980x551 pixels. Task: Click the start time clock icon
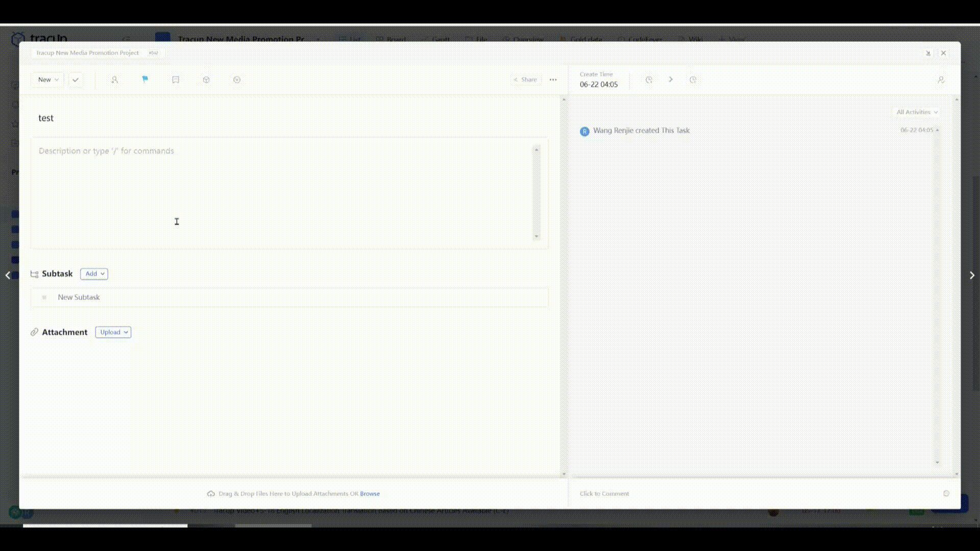[649, 80]
